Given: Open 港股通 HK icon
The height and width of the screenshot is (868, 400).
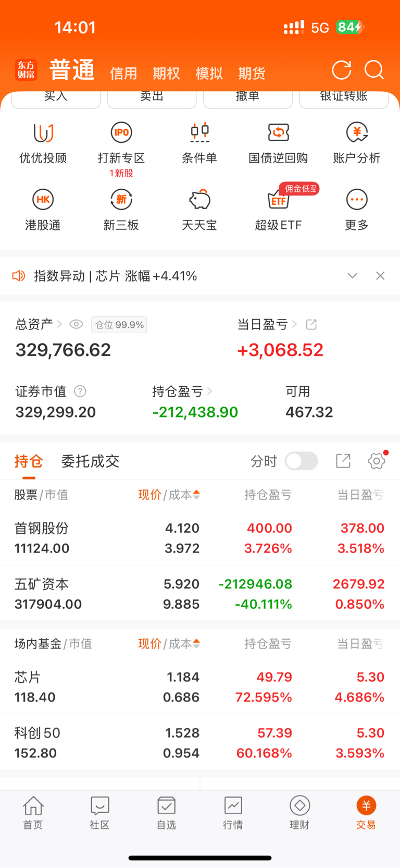Looking at the screenshot, I should tap(43, 199).
